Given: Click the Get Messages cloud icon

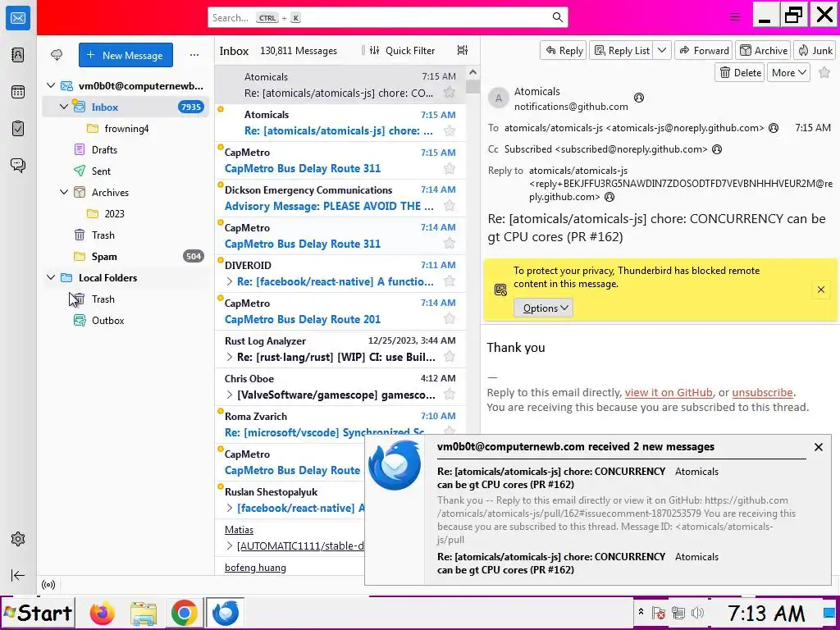Looking at the screenshot, I should click(57, 55).
